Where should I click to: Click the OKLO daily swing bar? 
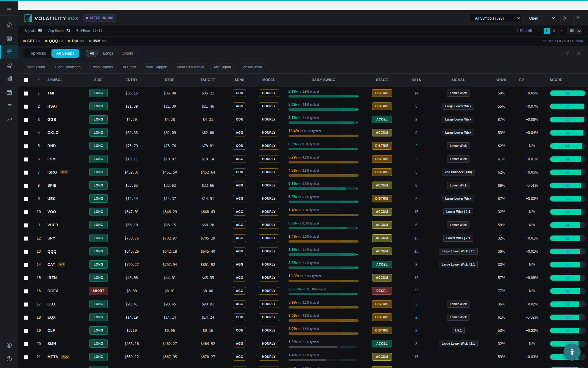coord(323,136)
